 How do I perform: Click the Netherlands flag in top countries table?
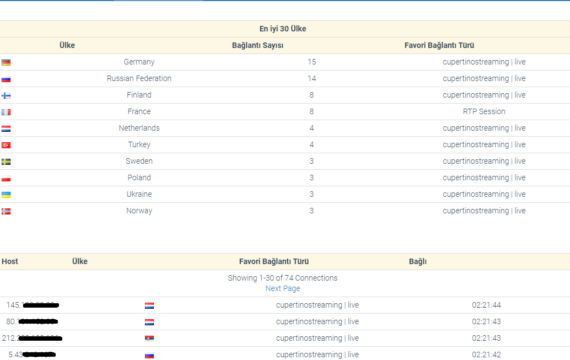[x=6, y=129]
